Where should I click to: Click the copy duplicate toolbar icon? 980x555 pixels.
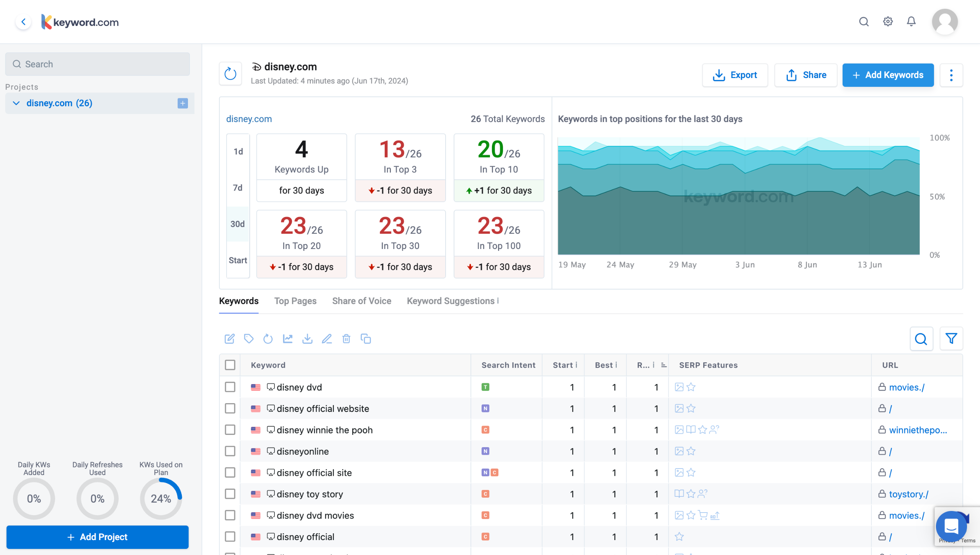pyautogui.click(x=366, y=339)
